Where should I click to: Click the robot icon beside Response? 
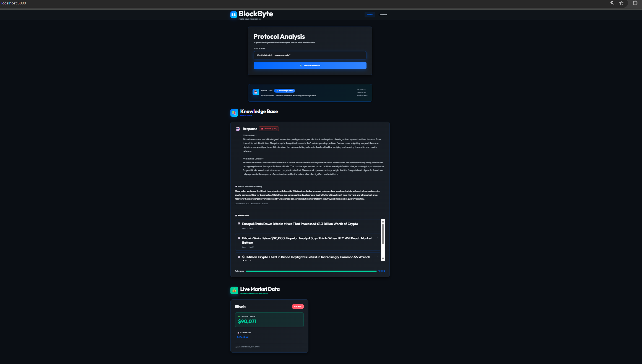(238, 129)
